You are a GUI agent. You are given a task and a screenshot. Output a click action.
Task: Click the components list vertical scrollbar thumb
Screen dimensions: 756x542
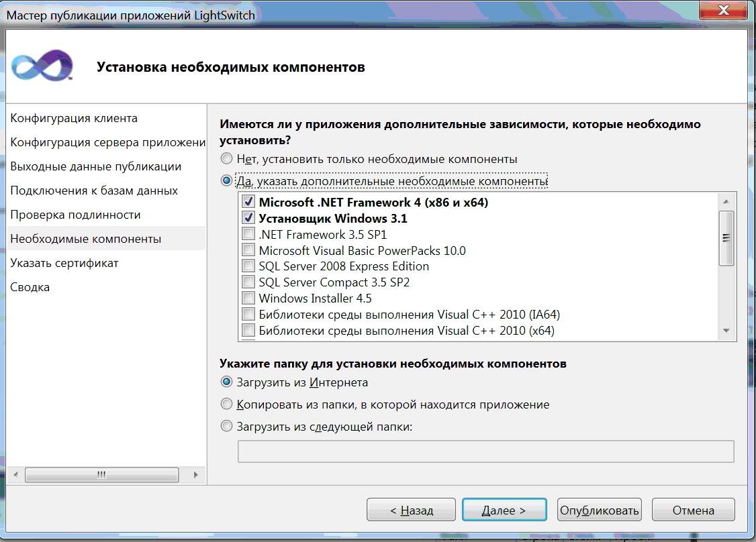pyautogui.click(x=726, y=238)
